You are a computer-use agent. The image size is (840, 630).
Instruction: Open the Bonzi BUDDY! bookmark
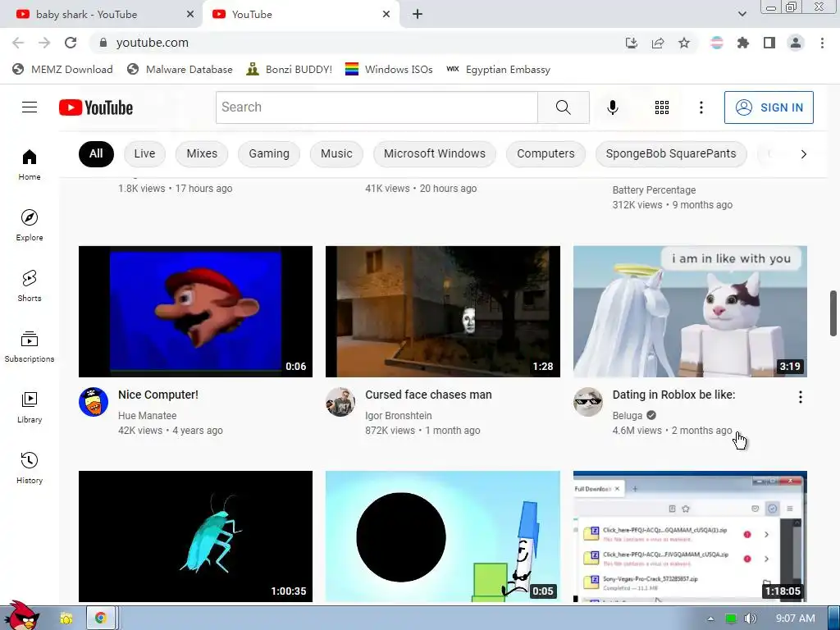[x=290, y=70]
